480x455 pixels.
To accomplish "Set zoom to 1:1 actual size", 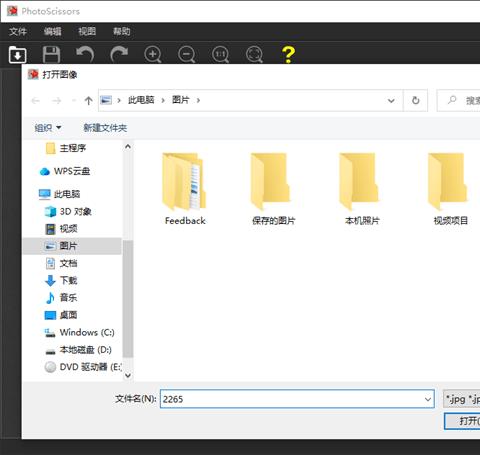I will tap(220, 54).
